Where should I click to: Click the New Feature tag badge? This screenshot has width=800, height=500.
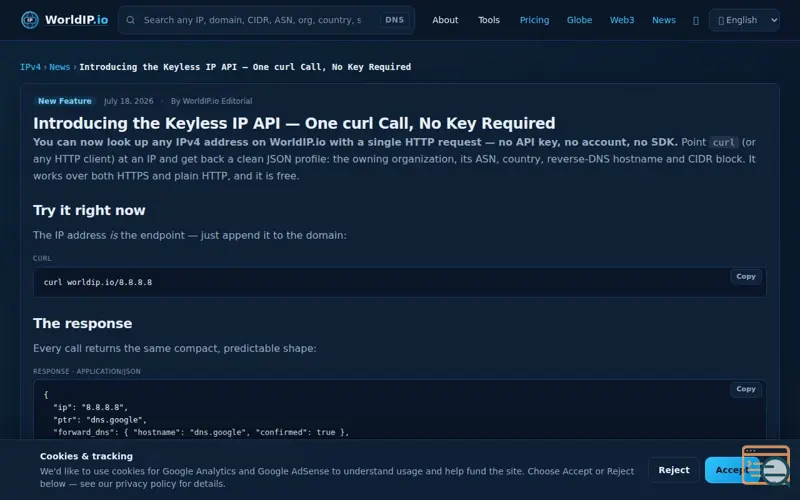tap(65, 101)
